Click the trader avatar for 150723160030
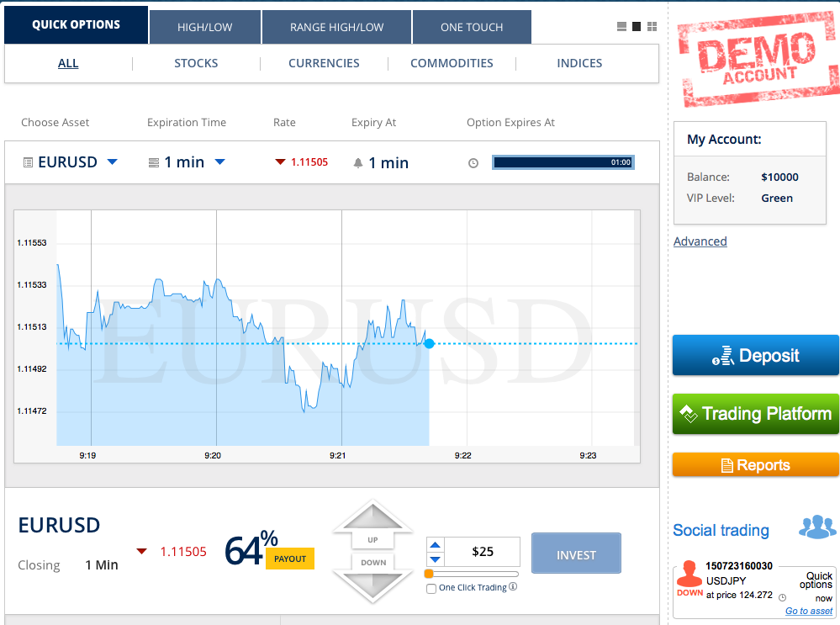 tap(689, 574)
